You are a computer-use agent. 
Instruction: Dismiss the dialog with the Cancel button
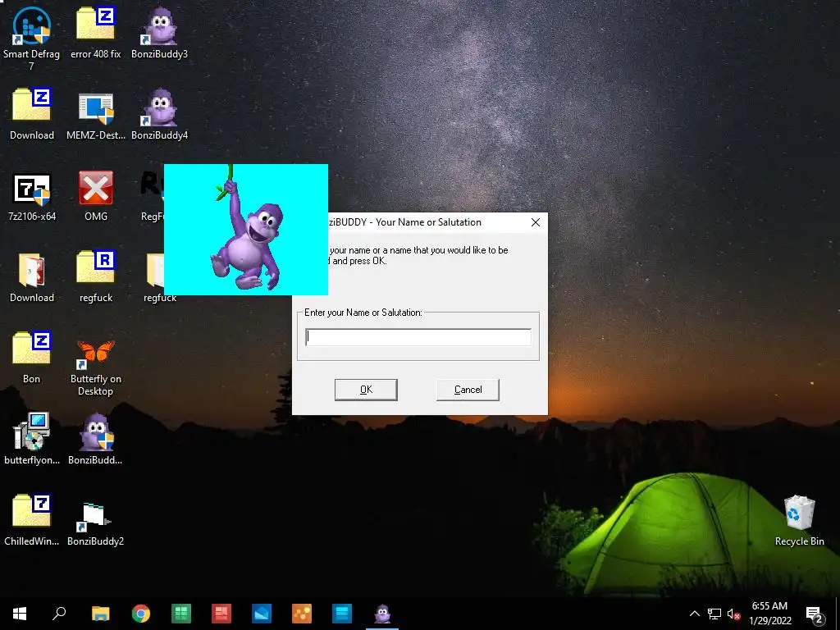click(x=468, y=390)
